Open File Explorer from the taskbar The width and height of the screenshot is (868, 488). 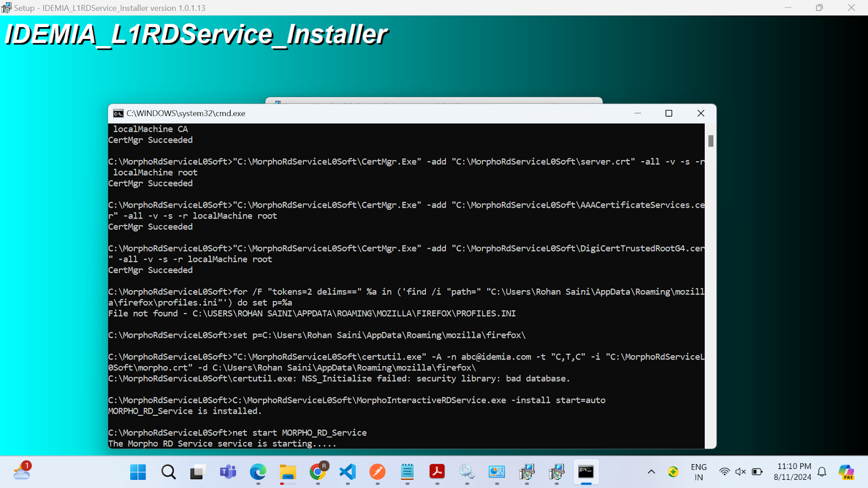tap(288, 472)
